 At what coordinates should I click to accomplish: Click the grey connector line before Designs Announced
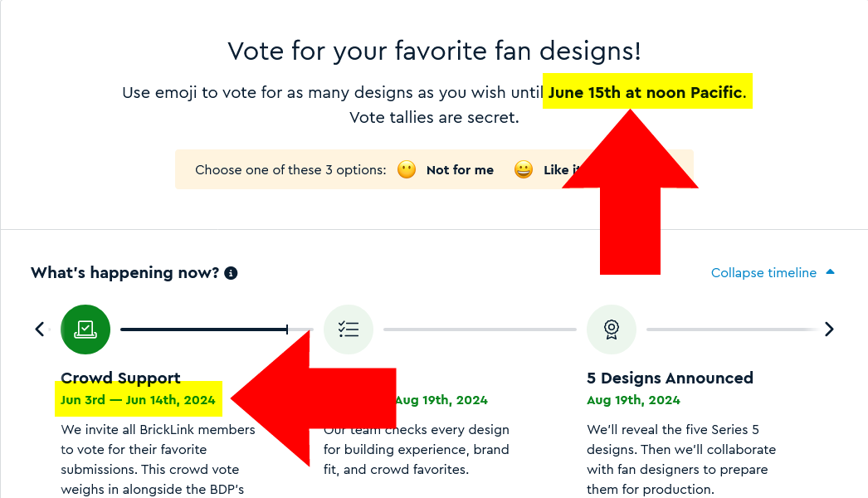coord(480,330)
